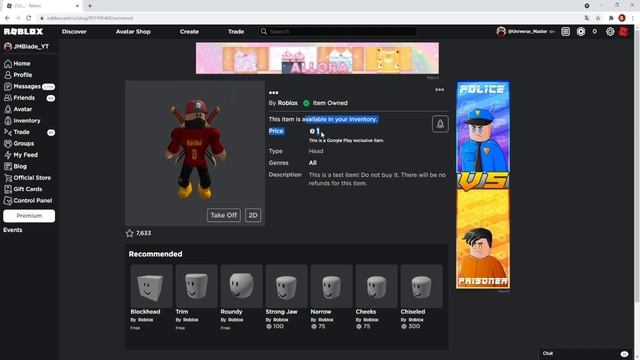640x360 pixels.
Task: Open the Strong Jaw recommended item
Action: tap(286, 298)
